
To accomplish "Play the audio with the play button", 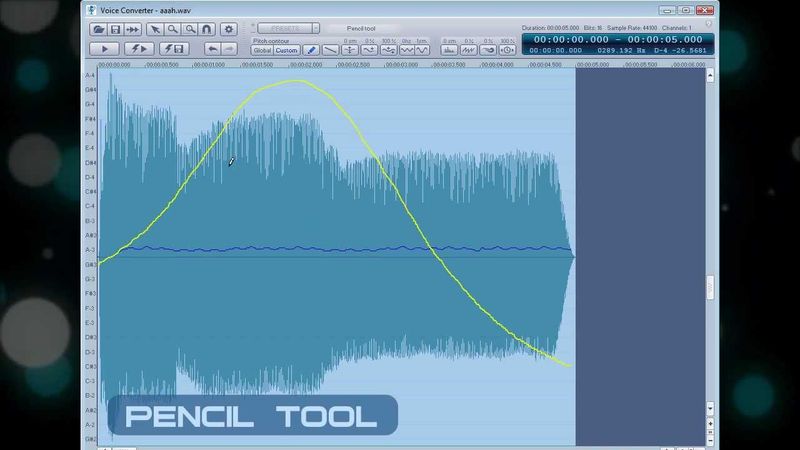I will pos(105,49).
